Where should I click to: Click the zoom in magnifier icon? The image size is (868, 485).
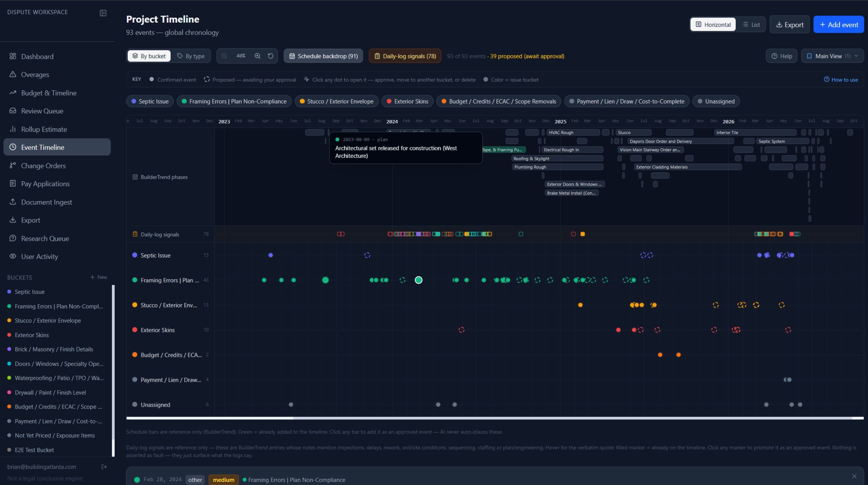pos(258,56)
